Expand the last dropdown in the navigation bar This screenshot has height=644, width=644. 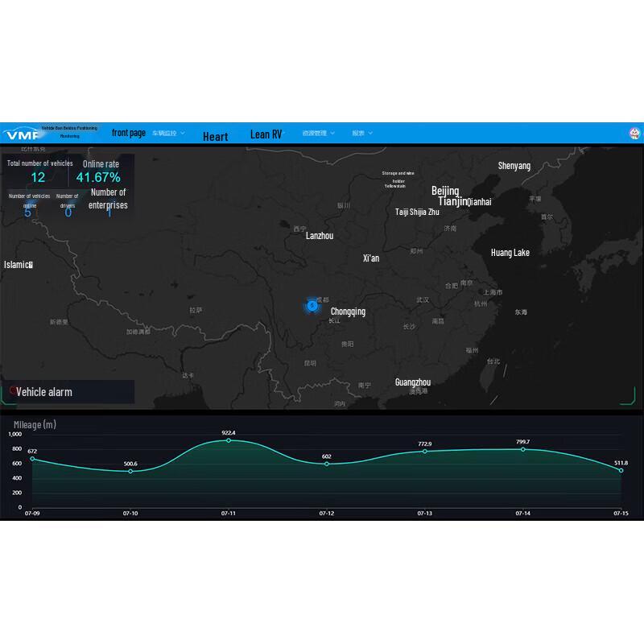(362, 133)
